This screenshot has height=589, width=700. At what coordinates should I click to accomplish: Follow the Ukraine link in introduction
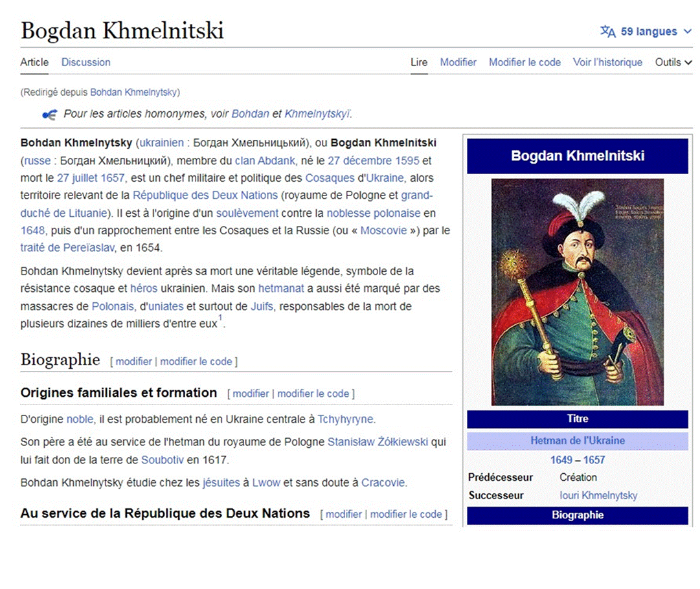385,178
